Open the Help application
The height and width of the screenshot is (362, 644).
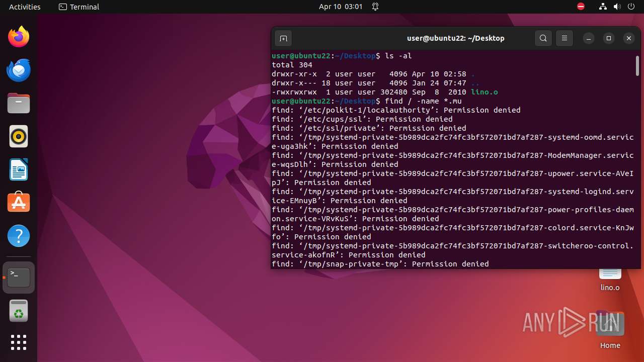(x=19, y=236)
